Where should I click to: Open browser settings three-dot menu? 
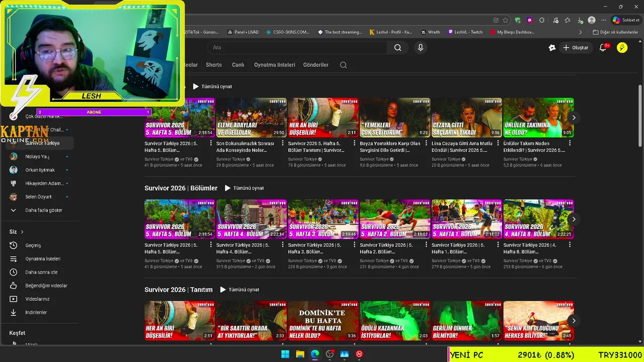pos(603,20)
